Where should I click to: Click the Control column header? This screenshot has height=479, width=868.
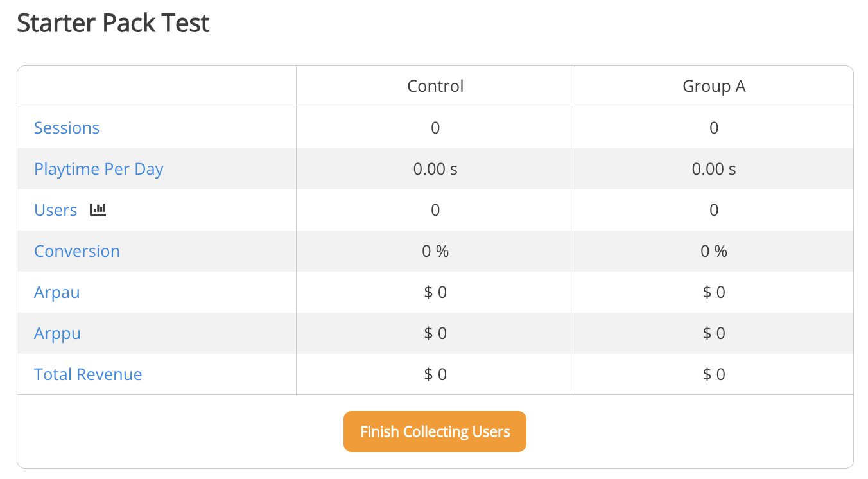click(x=435, y=86)
